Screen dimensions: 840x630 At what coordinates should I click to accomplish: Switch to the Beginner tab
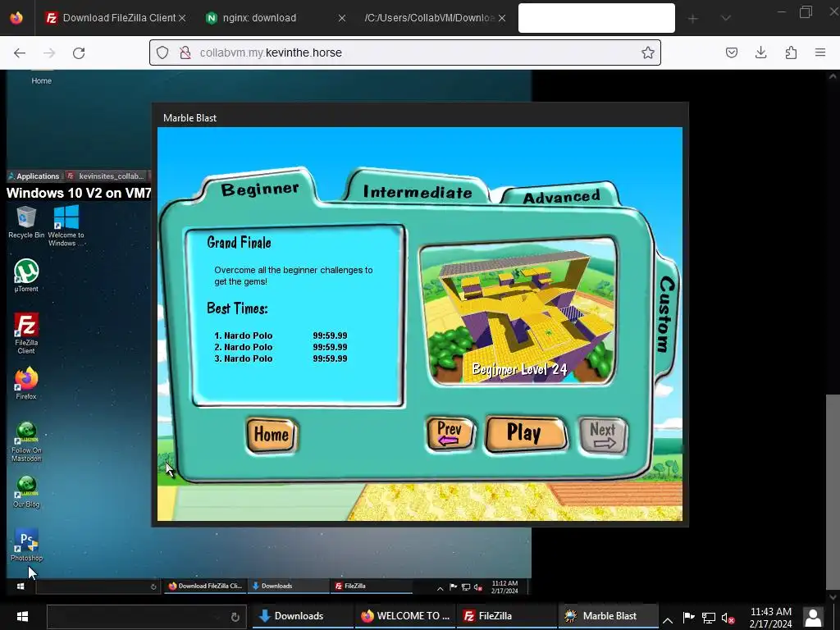pyautogui.click(x=260, y=189)
